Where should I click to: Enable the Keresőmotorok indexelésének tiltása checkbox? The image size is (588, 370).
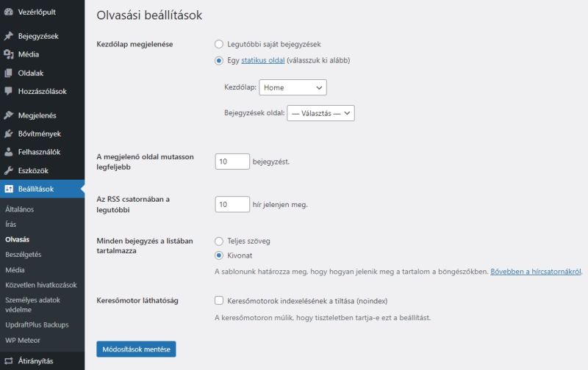pos(219,300)
